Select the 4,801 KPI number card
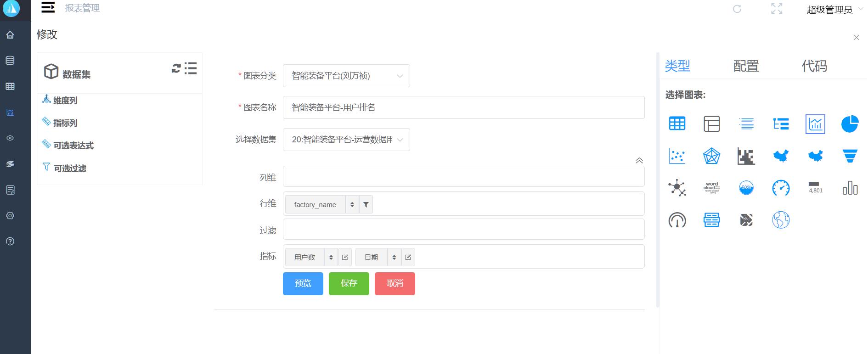The image size is (868, 354). pyautogui.click(x=815, y=188)
